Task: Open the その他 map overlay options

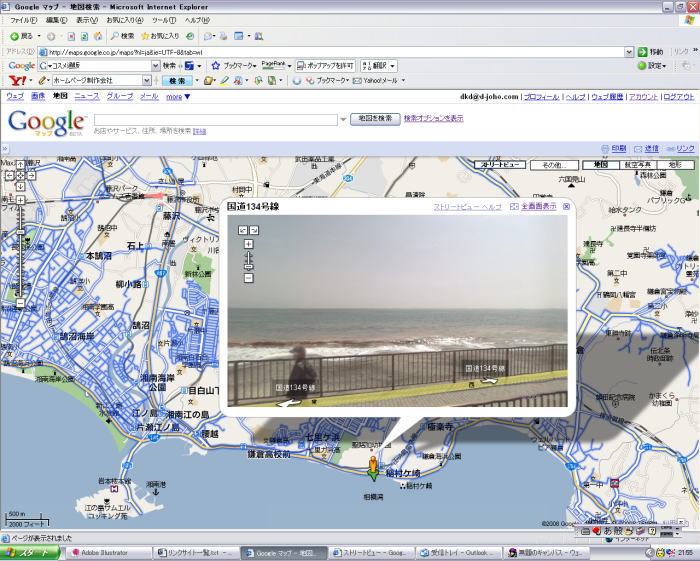Action: pyautogui.click(x=554, y=165)
